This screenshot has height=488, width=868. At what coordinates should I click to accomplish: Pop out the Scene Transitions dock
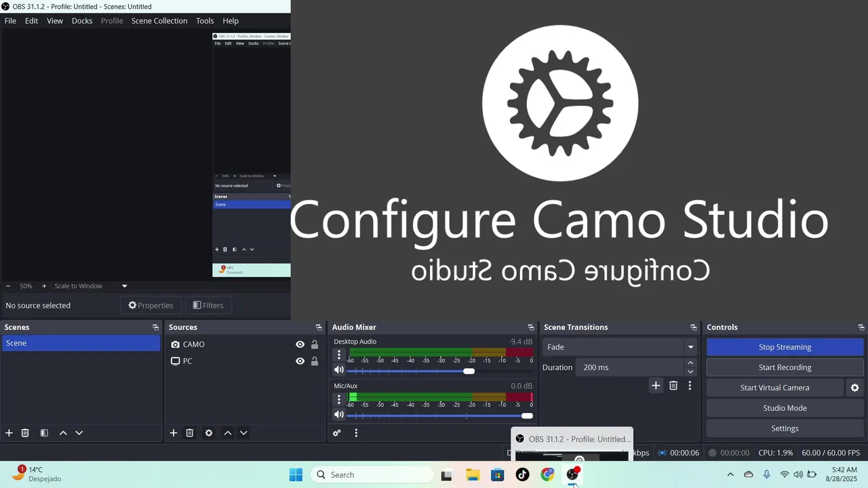click(694, 327)
